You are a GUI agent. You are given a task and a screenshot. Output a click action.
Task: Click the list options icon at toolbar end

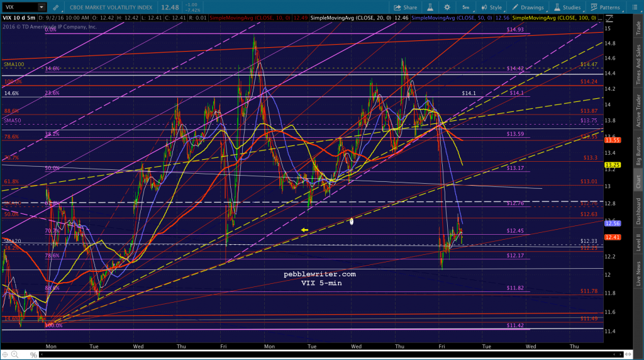click(635, 8)
